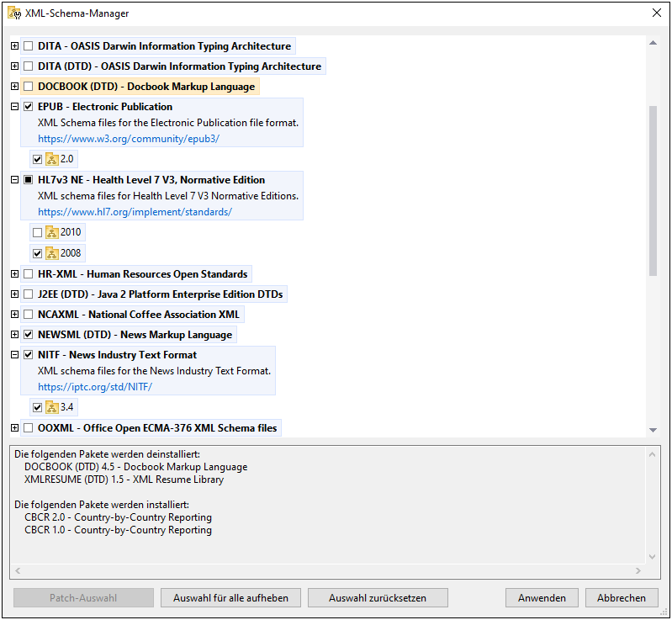Screen dimensions: 672x620
Task: Collapse the HL7v3 NE tree node
Action: point(15,180)
